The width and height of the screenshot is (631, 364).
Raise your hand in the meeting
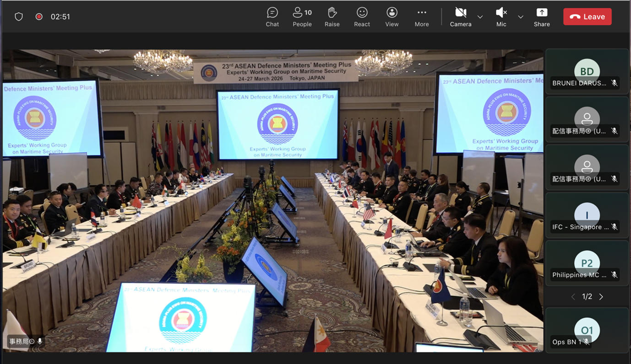[x=332, y=17]
